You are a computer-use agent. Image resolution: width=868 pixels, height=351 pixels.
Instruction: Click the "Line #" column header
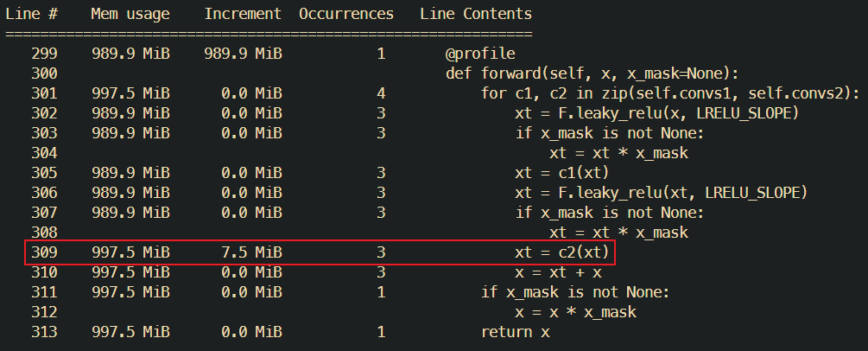pos(40,15)
